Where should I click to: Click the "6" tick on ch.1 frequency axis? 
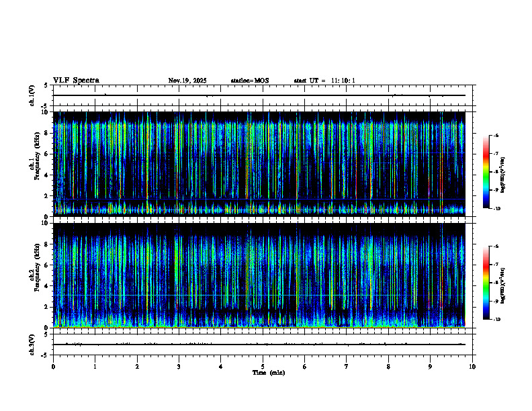coord(47,154)
